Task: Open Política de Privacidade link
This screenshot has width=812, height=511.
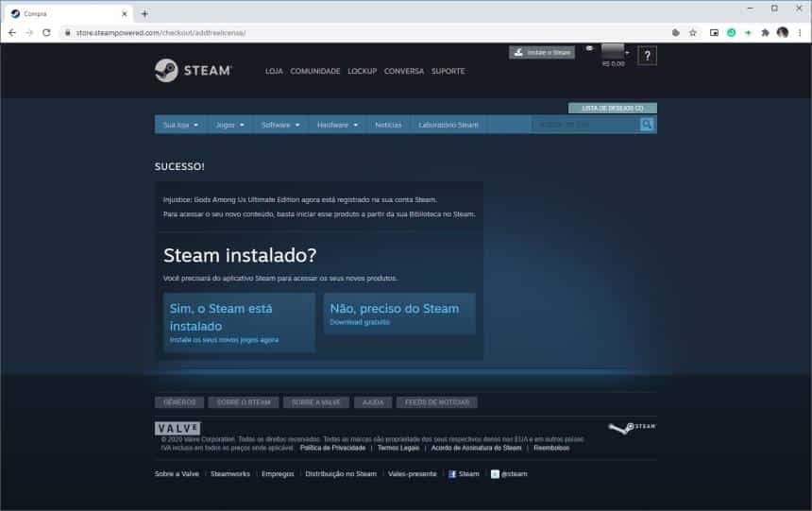Action: (332, 448)
